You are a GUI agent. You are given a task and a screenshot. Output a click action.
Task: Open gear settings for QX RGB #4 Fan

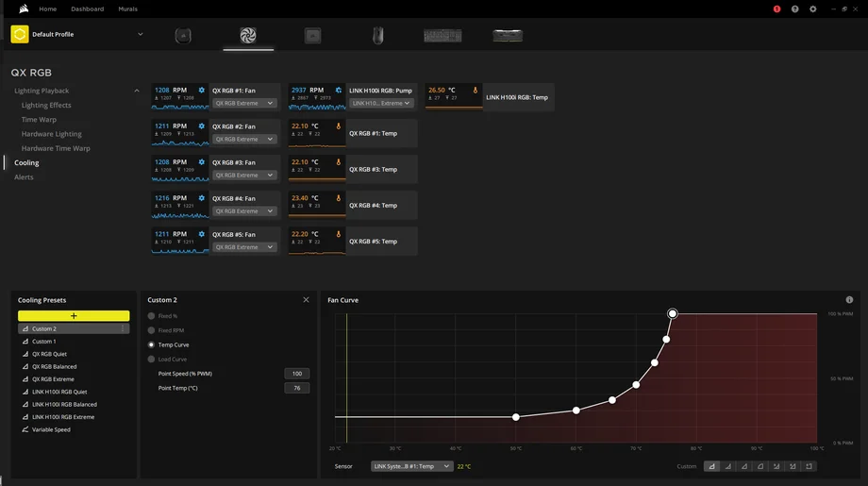[x=202, y=198]
